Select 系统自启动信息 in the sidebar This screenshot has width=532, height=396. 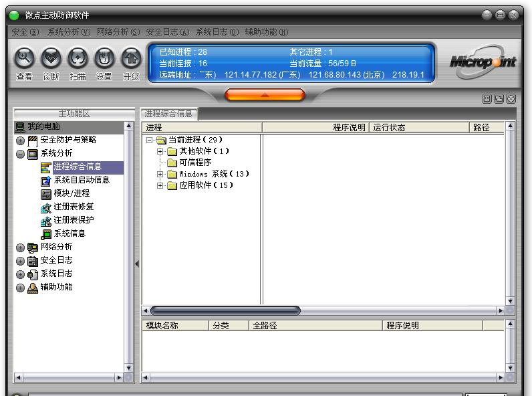[x=81, y=180]
